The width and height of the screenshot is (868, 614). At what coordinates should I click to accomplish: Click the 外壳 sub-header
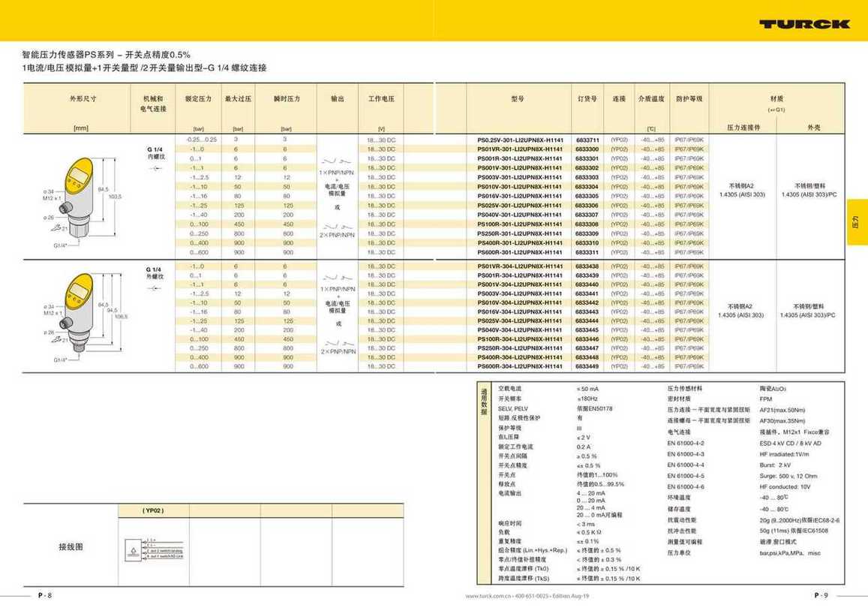(813, 128)
